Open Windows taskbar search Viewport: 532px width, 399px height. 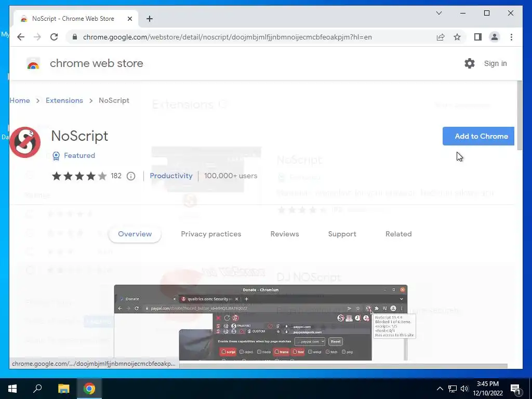[37, 389]
